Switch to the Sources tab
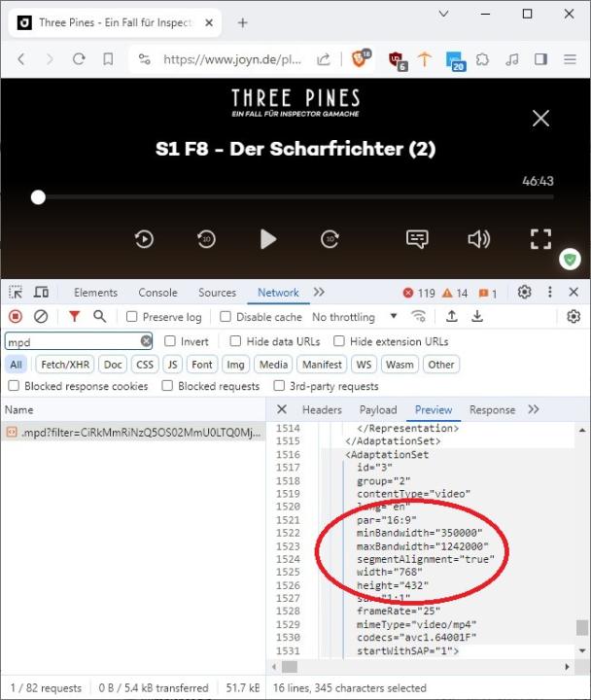The height and width of the screenshot is (700, 591). pos(217,293)
